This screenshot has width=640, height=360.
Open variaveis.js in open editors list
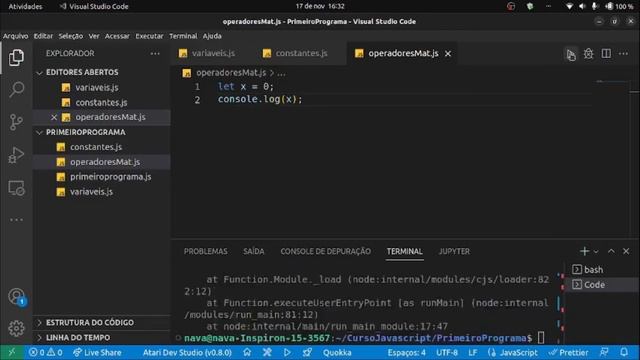pos(101,87)
